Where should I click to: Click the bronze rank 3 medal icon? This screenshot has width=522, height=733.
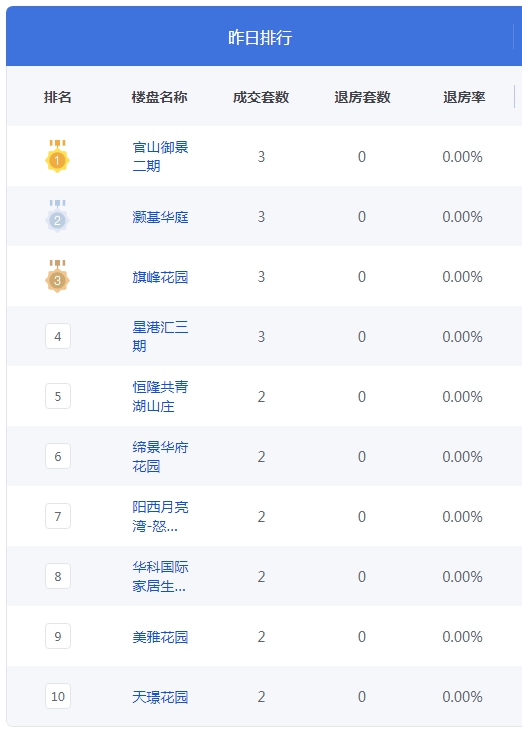click(57, 276)
